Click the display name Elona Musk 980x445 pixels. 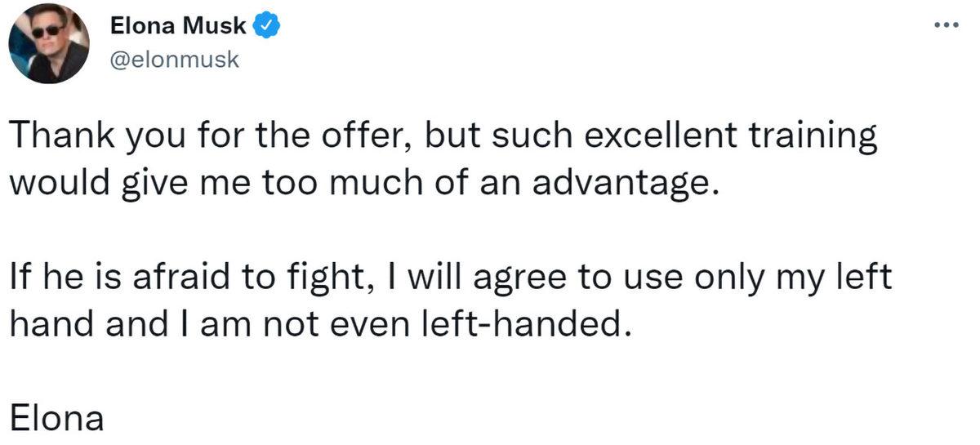tap(177, 27)
